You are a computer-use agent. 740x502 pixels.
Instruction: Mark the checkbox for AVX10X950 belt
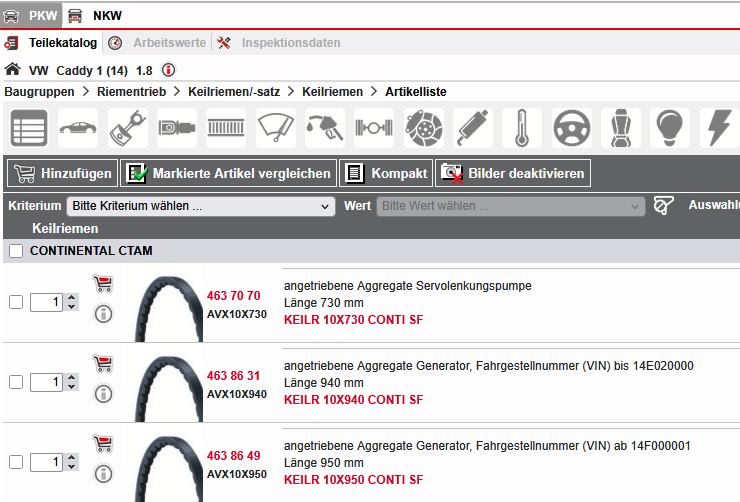point(16,462)
